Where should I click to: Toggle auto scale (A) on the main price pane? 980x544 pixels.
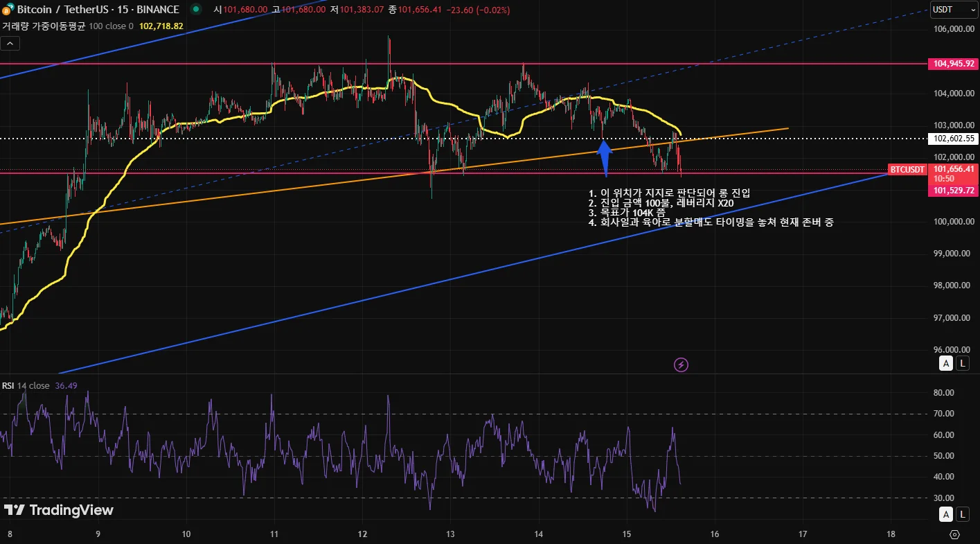point(945,363)
